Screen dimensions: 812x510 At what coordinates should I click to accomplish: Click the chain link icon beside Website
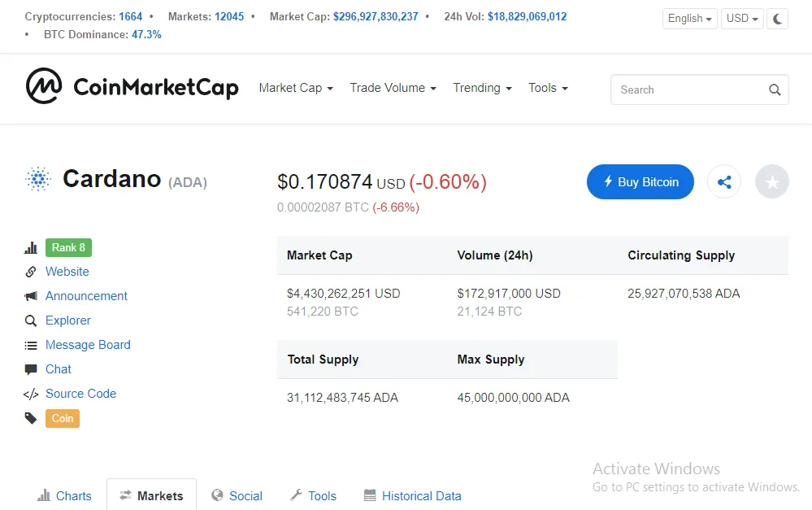[31, 272]
